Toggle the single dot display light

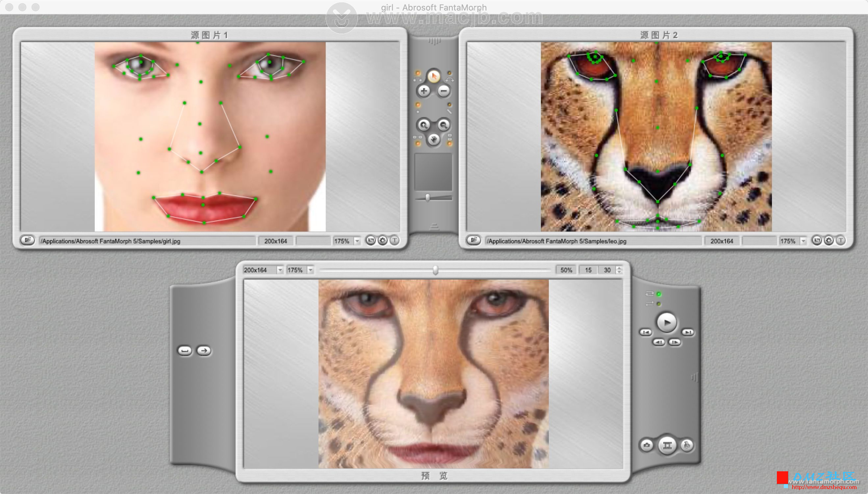418,105
